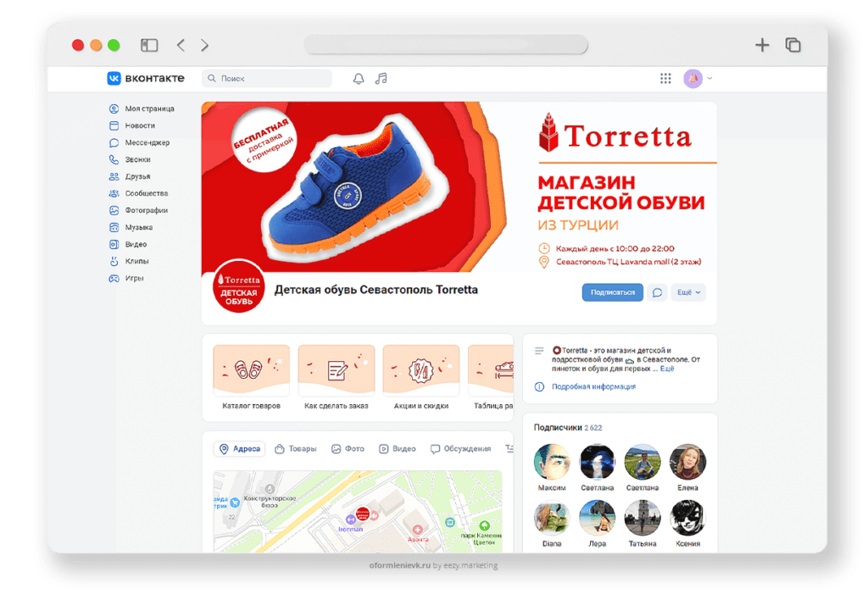
Task: Open first Светлана subscriber avatar
Action: tap(597, 462)
